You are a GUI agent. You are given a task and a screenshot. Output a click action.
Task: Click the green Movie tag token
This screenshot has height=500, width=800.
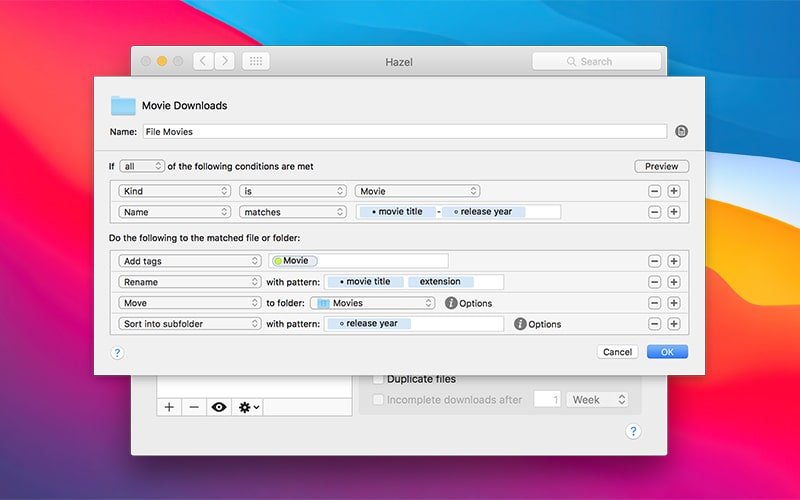294,261
